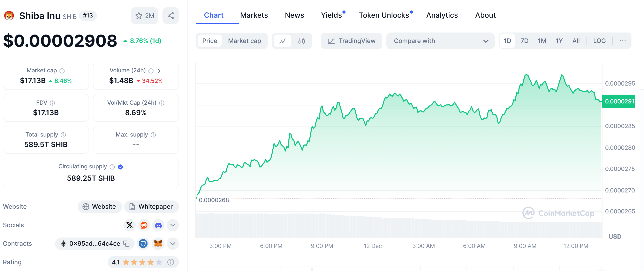The height and width of the screenshot is (271, 644).
Task: Click the share icon button
Action: pos(171,16)
